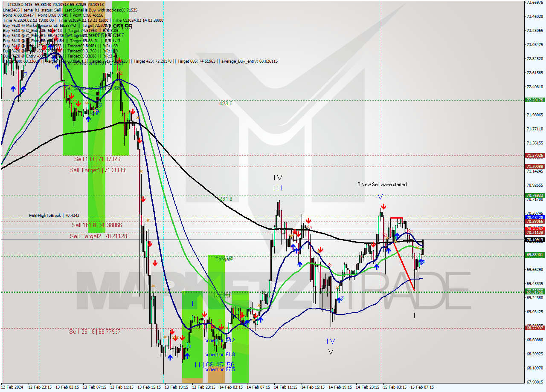Select the '15 Feb 07:15' time label
The height and width of the screenshot is (392, 546).
click(422, 387)
